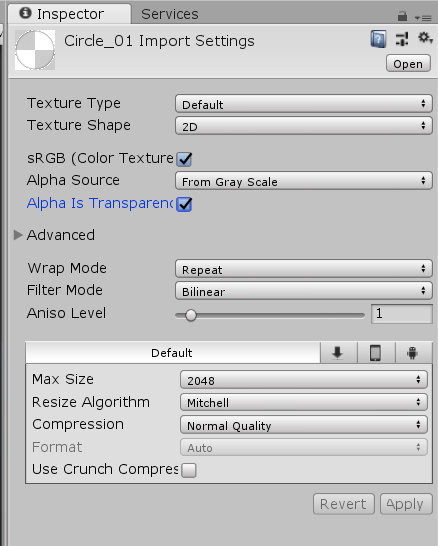Image resolution: width=438 pixels, height=546 pixels.
Task: Select the standalone download platform tab
Action: 337,353
